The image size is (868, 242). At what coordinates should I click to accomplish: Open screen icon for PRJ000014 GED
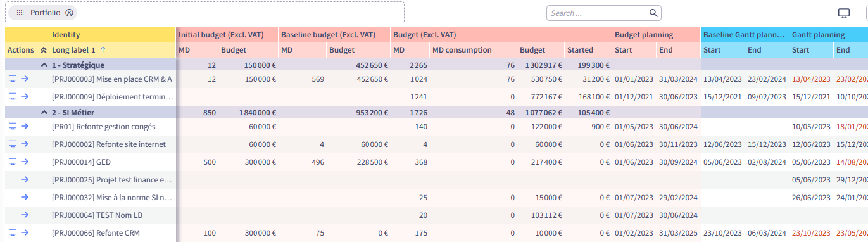pos(12,162)
